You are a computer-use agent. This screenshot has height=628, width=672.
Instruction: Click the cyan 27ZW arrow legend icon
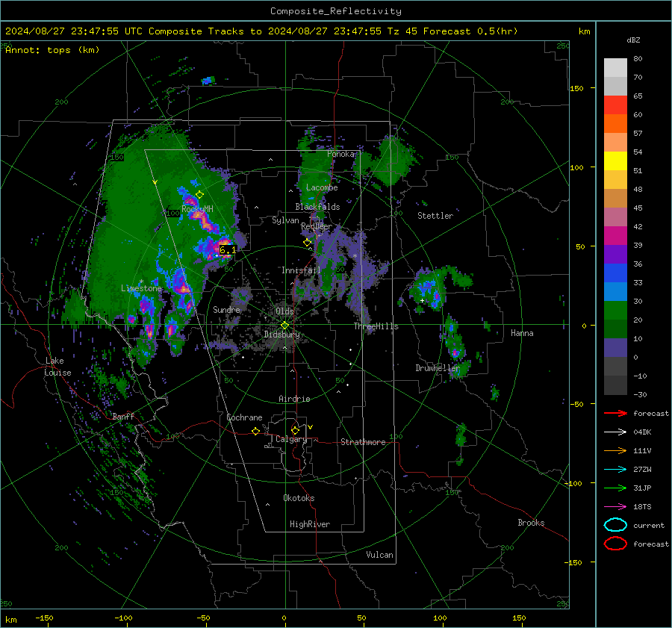(615, 470)
